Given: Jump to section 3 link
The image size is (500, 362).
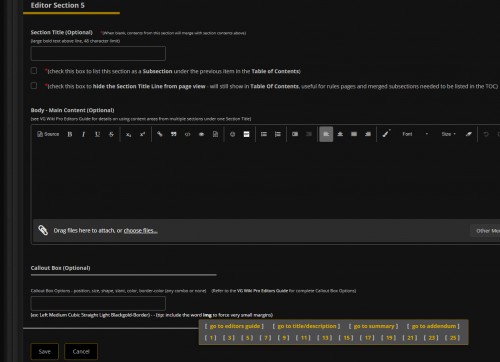Looking at the screenshot, I should pyautogui.click(x=229, y=338).
